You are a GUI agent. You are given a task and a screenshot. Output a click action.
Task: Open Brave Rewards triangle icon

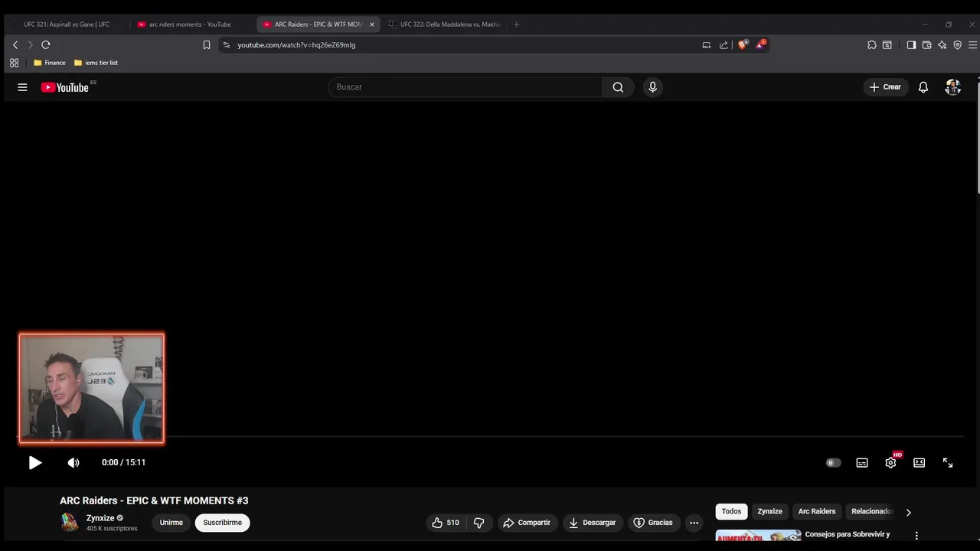(760, 44)
